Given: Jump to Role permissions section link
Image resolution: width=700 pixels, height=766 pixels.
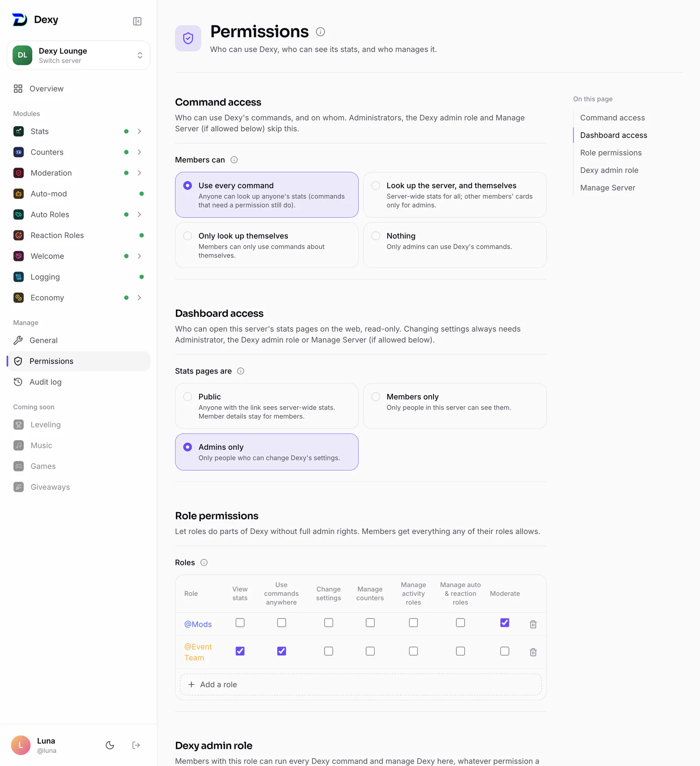Looking at the screenshot, I should coord(611,153).
